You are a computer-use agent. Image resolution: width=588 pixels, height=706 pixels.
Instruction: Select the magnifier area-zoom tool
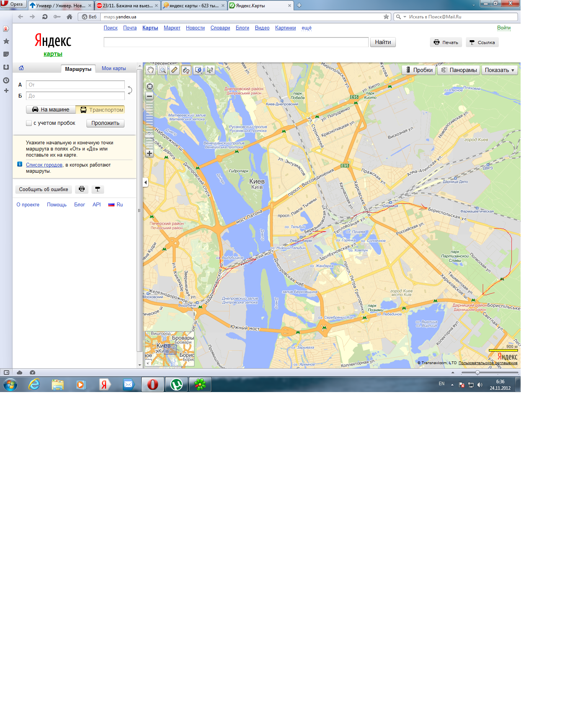(163, 70)
